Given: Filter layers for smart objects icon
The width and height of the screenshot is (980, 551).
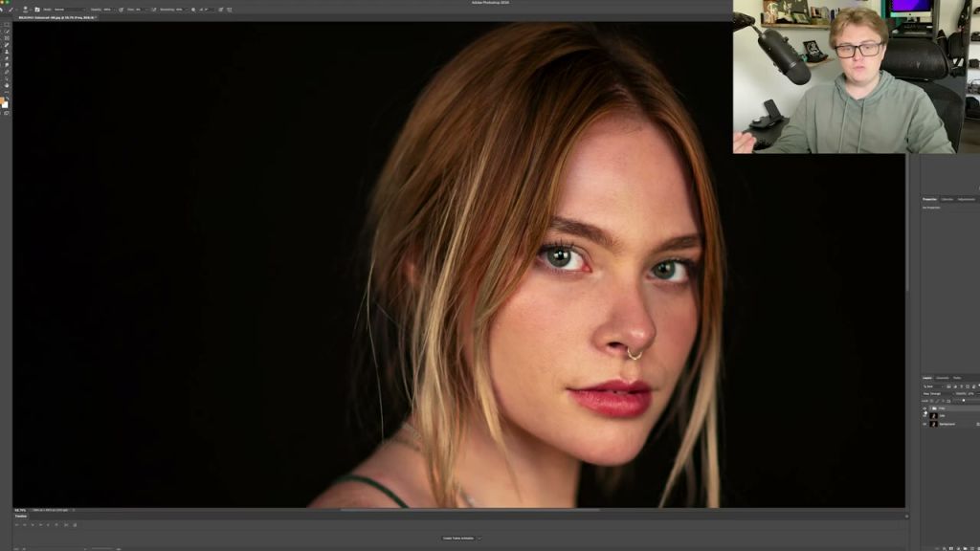Looking at the screenshot, I should point(973,386).
